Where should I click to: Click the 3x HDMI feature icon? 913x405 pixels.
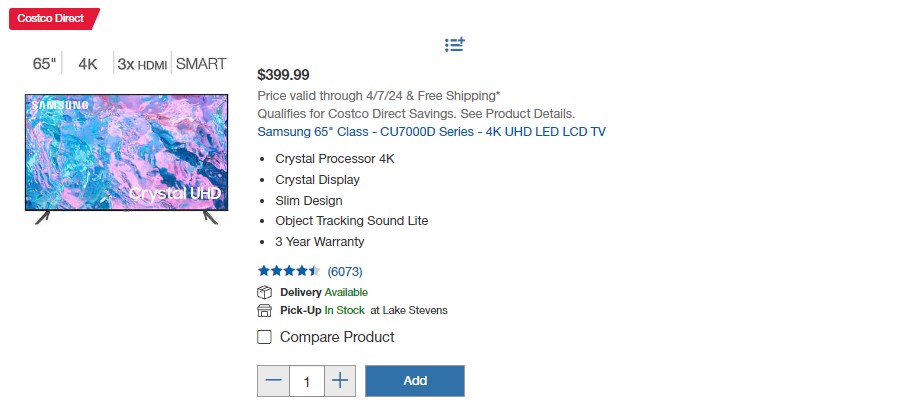(142, 64)
